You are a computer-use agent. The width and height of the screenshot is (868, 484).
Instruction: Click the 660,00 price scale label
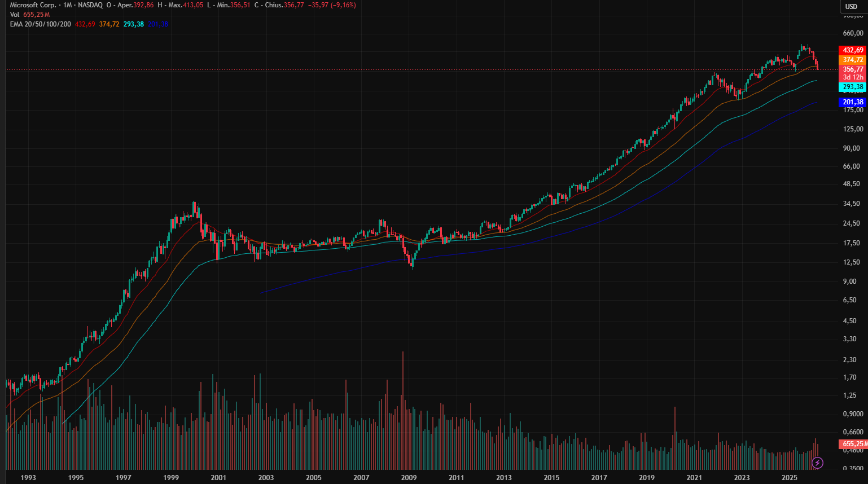tap(853, 33)
